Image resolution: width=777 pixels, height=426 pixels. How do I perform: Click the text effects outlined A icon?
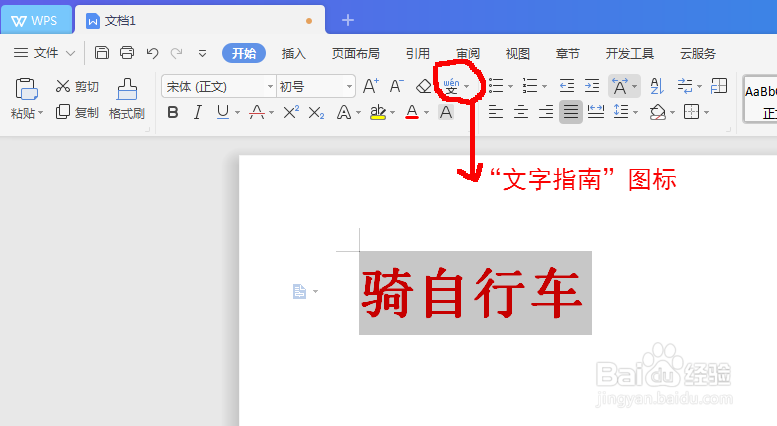344,112
